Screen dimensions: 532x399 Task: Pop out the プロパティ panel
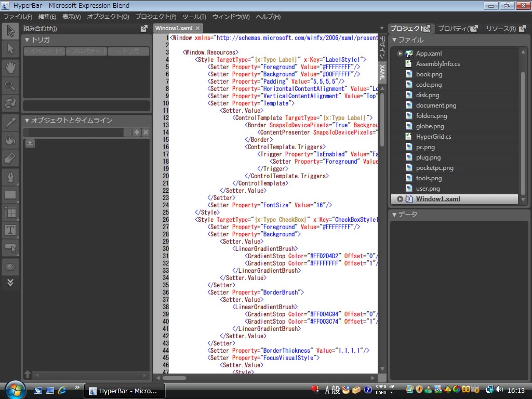tap(474, 29)
